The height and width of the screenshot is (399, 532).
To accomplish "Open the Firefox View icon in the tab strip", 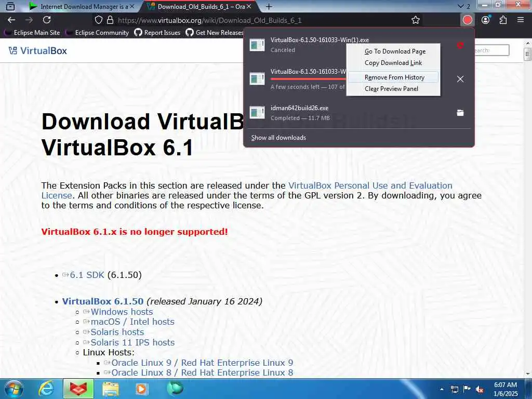I will [10, 6].
